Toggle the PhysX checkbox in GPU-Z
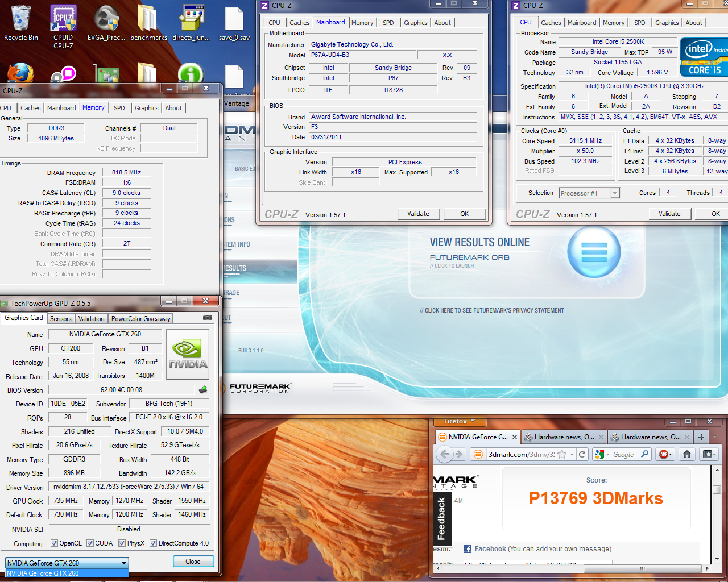The height and width of the screenshot is (582, 728). (x=122, y=543)
